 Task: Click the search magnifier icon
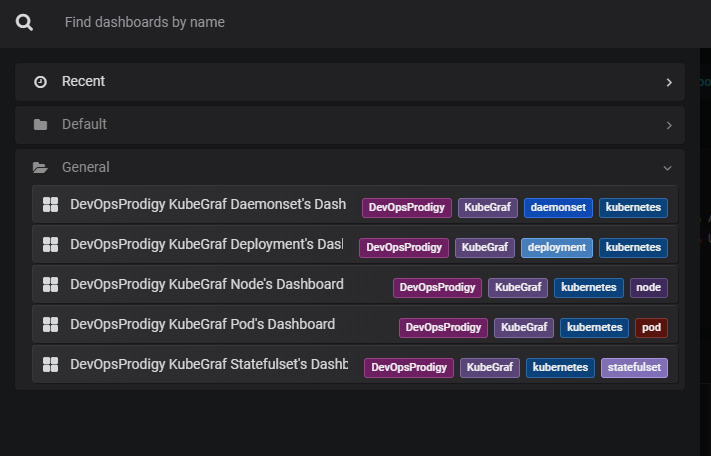point(25,22)
